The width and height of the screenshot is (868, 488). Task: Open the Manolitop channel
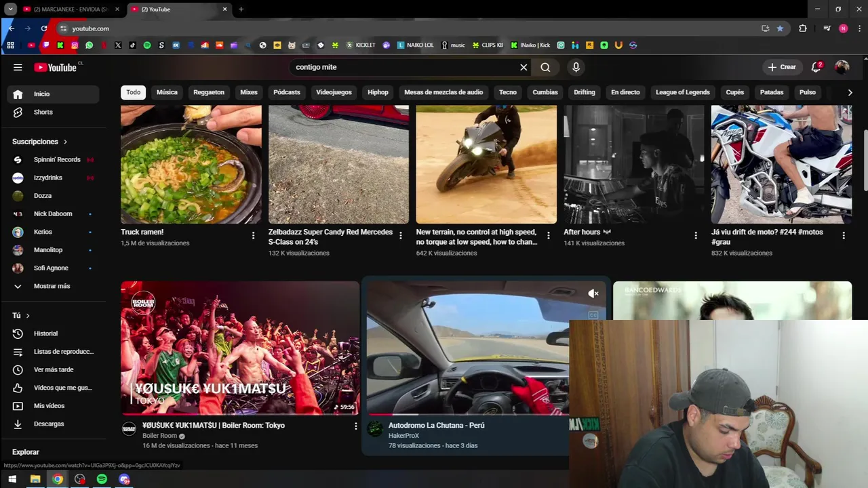click(53, 250)
